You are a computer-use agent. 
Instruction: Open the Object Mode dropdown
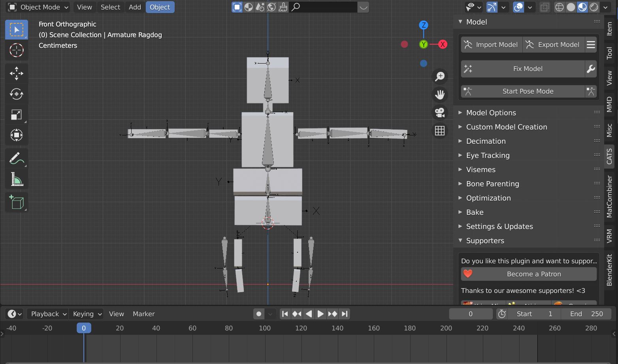point(38,7)
